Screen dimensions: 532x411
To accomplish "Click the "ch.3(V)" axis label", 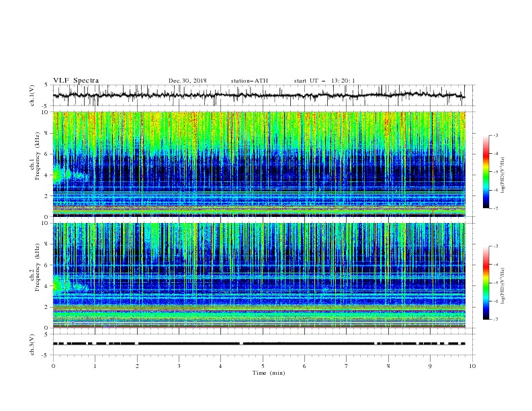I will [32, 345].
